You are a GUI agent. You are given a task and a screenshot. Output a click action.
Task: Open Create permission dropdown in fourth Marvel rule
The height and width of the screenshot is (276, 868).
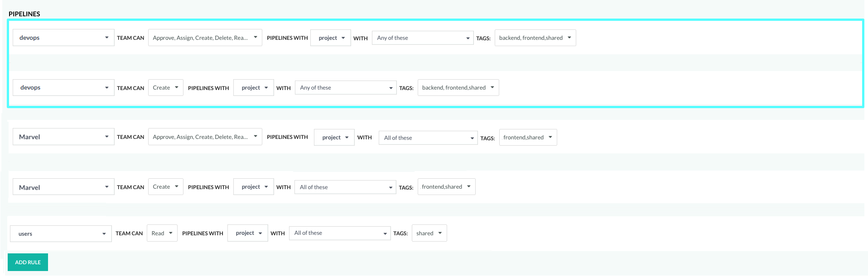[x=165, y=187]
